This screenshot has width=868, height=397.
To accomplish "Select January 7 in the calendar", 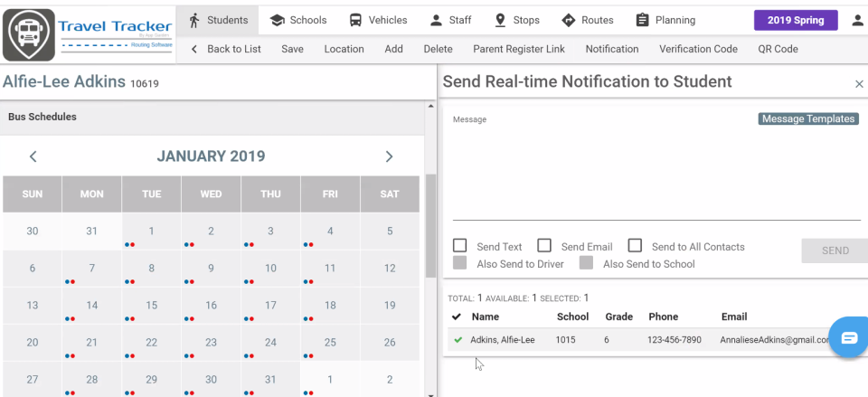I will [x=92, y=268].
